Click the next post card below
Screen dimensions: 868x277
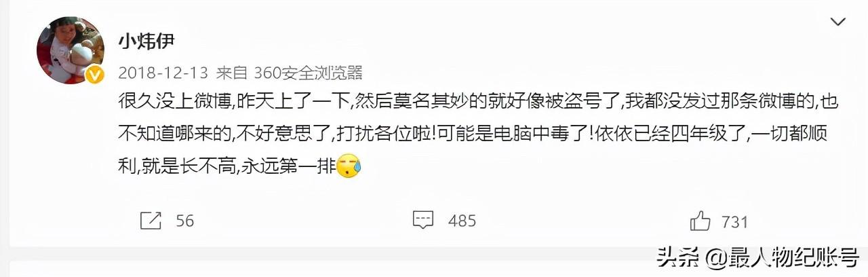coord(434,269)
